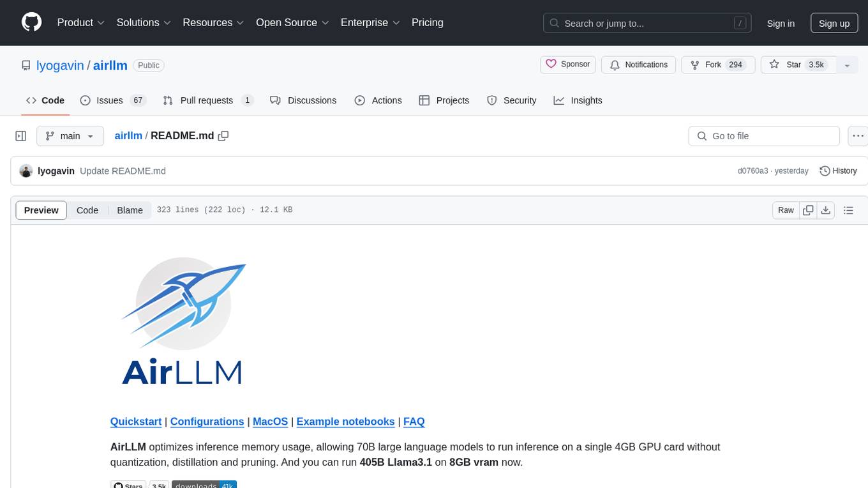This screenshot has height=488, width=868.
Task: Jump to the Configurations section
Action: 207,422
